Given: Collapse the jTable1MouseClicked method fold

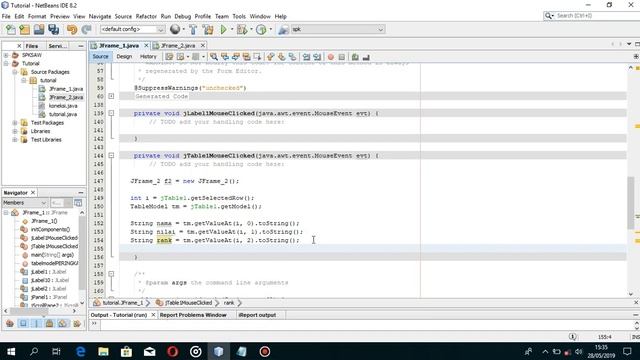Looking at the screenshot, I should tap(111, 156).
